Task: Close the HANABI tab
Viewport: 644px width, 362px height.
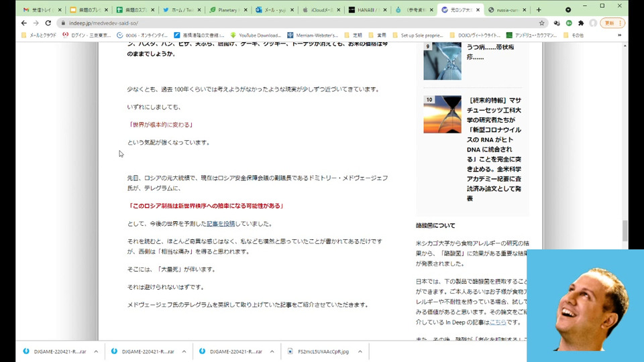Action: (385, 10)
